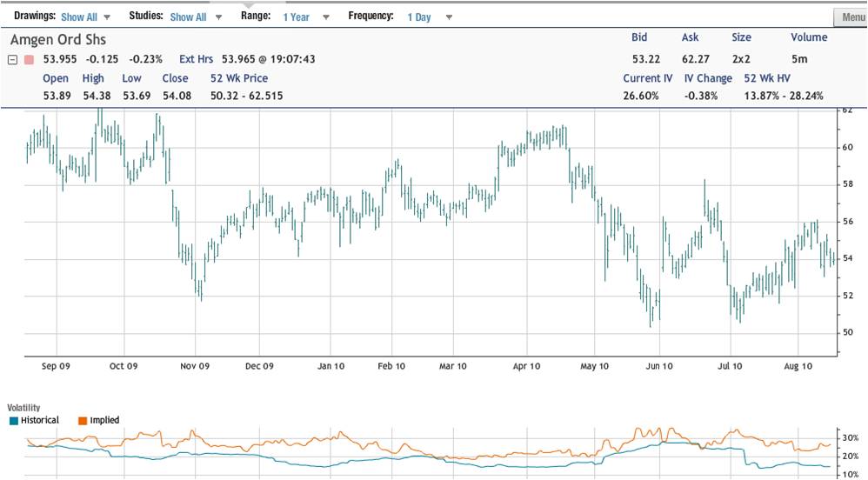Click the Menu button

[852, 17]
